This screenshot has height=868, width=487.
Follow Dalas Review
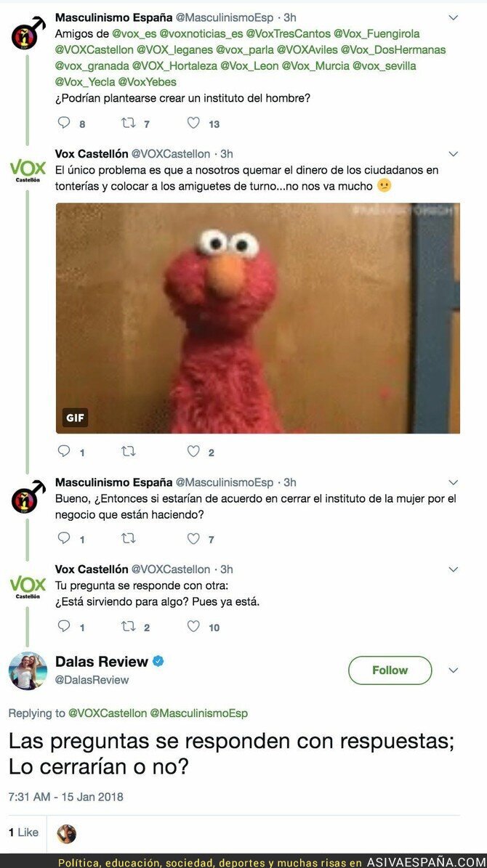click(390, 670)
